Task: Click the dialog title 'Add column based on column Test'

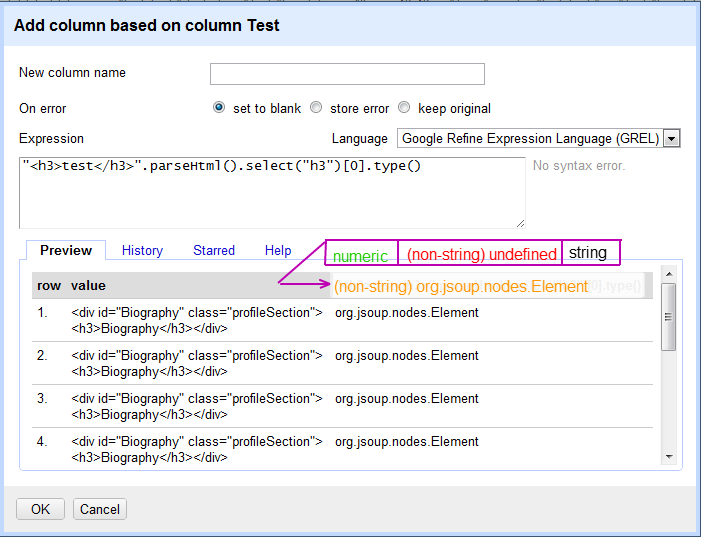Action: click(x=147, y=25)
